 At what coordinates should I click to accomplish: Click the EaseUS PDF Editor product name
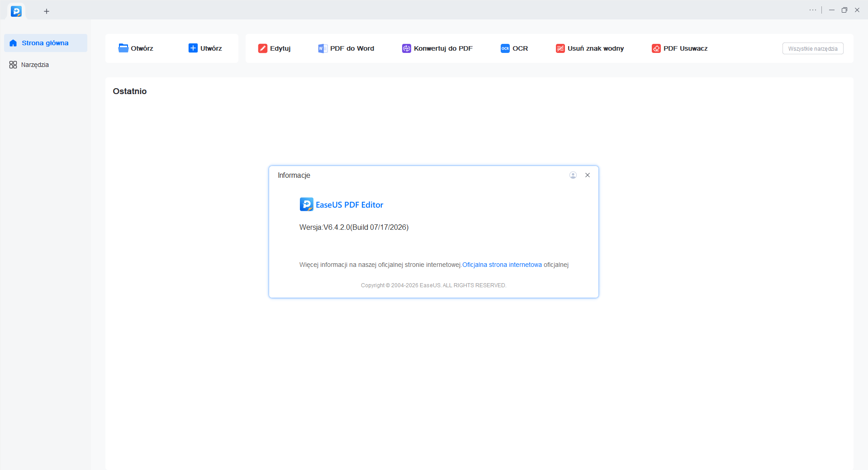coord(350,205)
